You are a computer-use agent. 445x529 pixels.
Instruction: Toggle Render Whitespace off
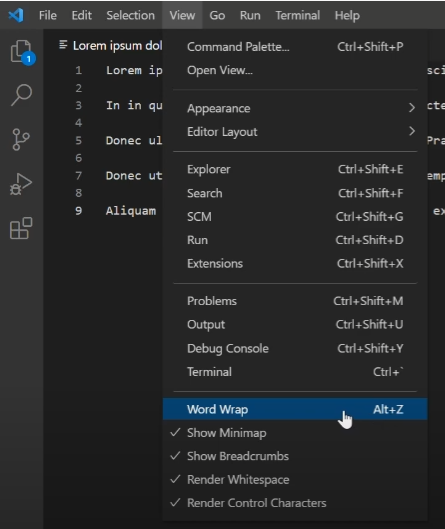click(x=295, y=480)
